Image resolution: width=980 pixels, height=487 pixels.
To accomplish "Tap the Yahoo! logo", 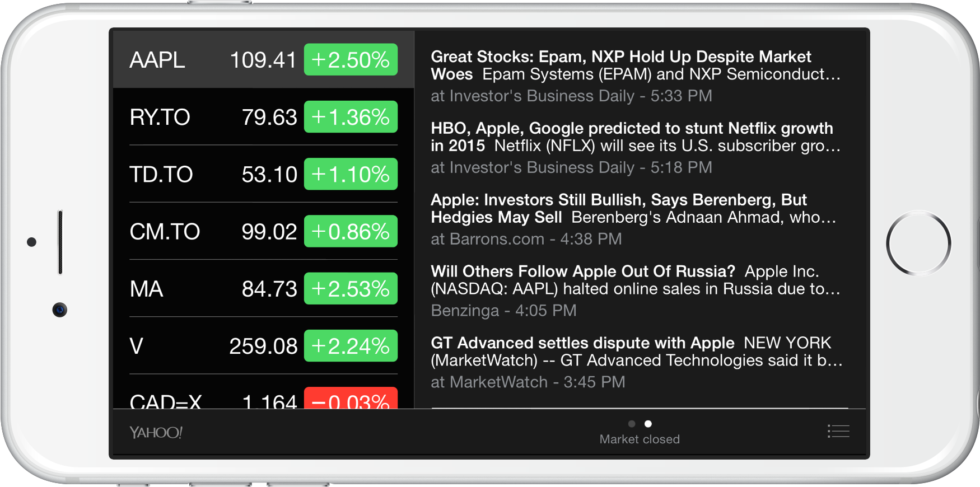I will pos(156,432).
